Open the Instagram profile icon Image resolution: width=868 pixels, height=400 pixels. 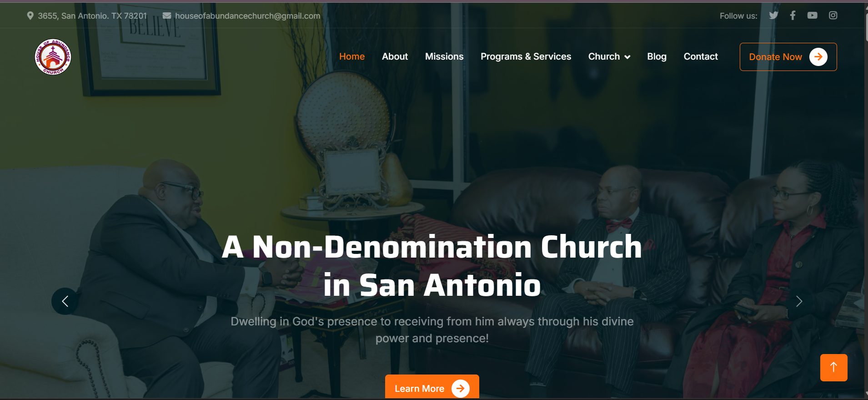(x=833, y=15)
